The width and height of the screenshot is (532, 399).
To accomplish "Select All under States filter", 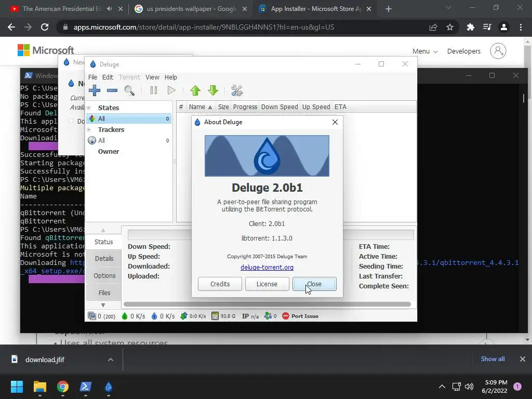I will (x=129, y=119).
